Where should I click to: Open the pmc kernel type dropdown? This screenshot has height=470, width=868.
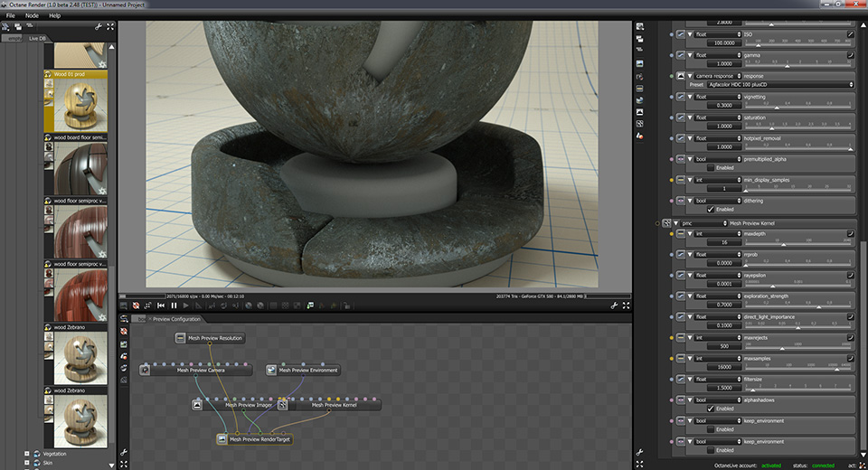click(703, 223)
